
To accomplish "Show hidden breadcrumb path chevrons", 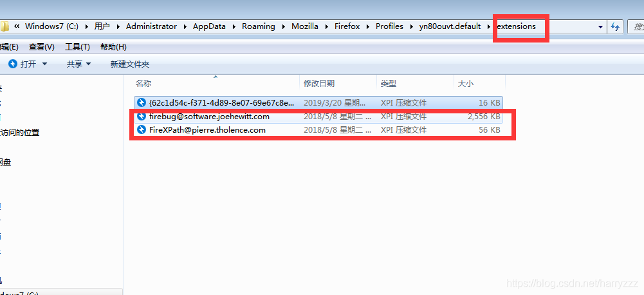I will click(x=17, y=26).
